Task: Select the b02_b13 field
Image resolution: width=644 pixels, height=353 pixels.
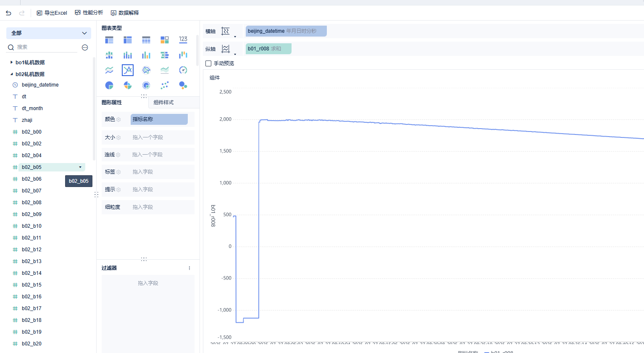Action: tap(32, 261)
